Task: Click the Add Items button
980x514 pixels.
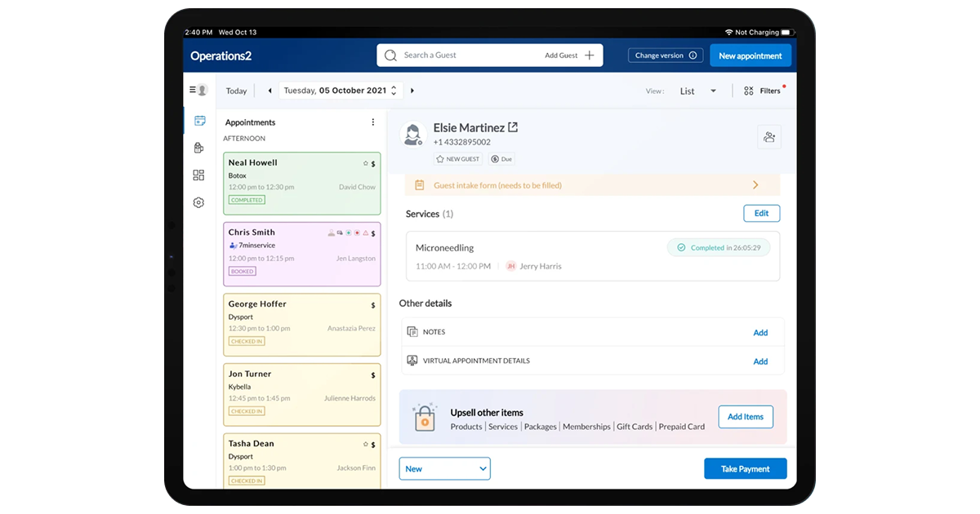Action: click(x=746, y=416)
